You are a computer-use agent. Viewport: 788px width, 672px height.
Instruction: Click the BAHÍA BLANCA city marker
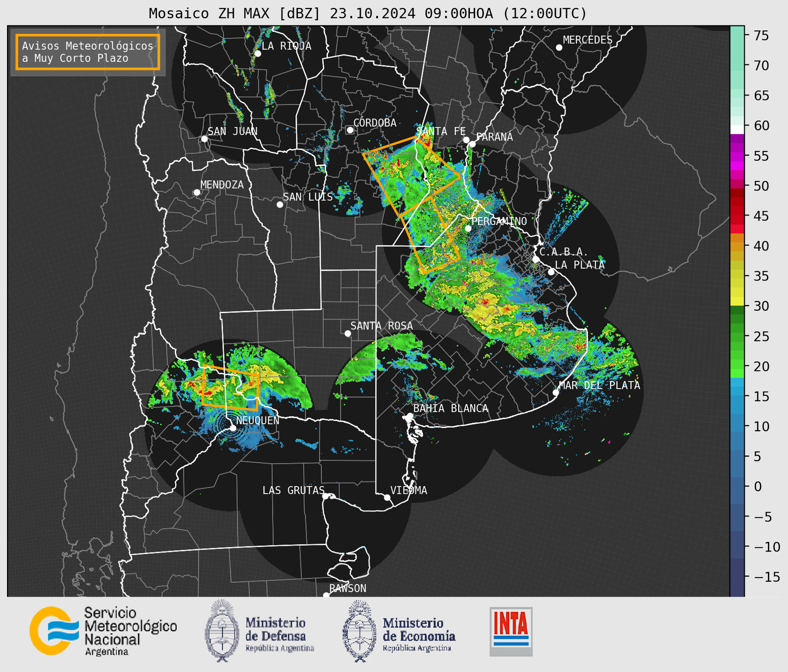[x=410, y=416]
